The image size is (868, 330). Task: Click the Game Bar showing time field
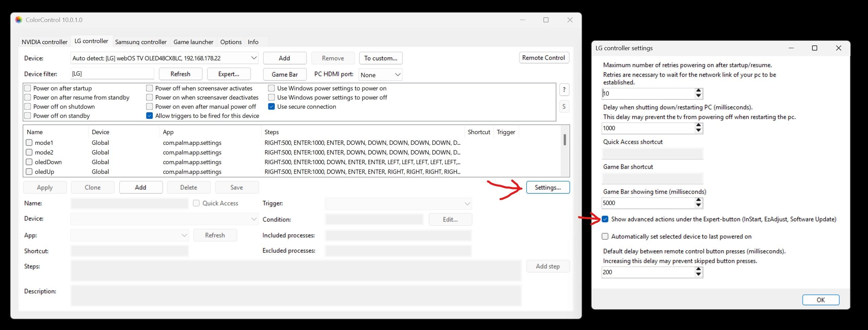tap(648, 203)
